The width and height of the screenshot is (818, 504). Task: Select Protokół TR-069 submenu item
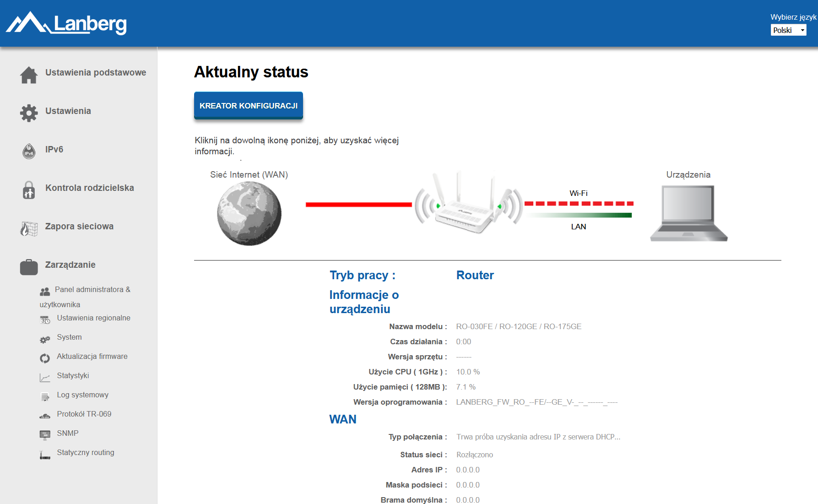[x=84, y=414]
